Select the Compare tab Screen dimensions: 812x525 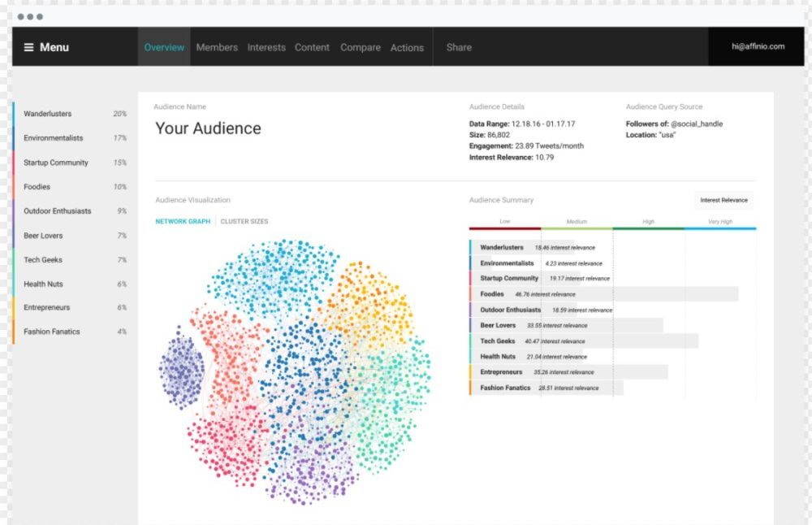coord(361,47)
